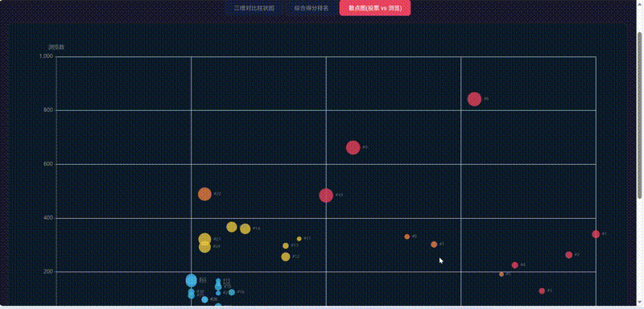The image size is (644, 309).
Task: Select the orange dot labeled #7
Action: click(x=434, y=245)
